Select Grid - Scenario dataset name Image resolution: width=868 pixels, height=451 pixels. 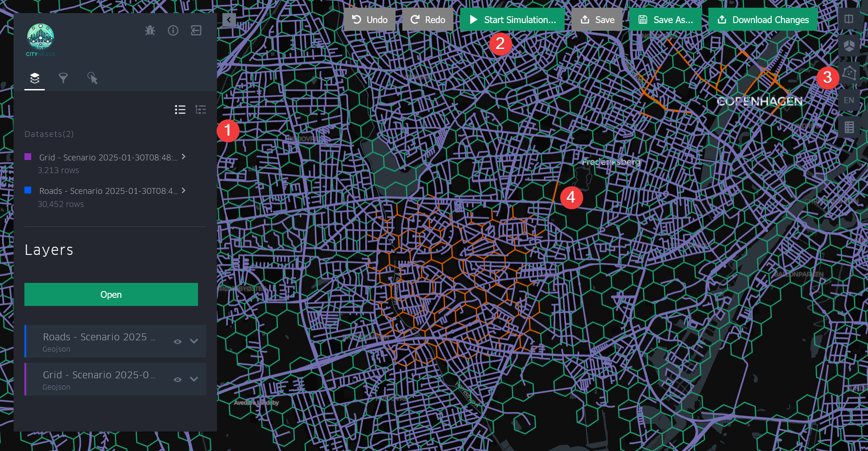pyautogui.click(x=108, y=157)
